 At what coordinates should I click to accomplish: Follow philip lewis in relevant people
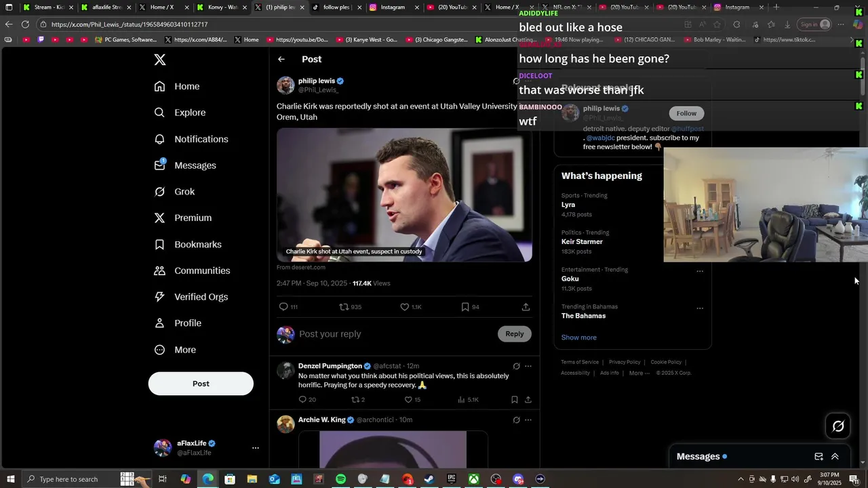[x=686, y=113]
